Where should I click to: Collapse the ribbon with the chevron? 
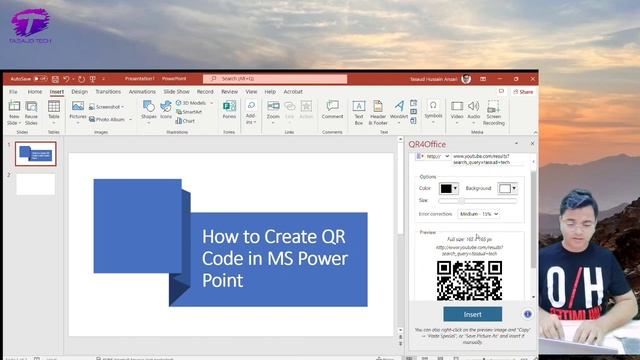[x=535, y=132]
